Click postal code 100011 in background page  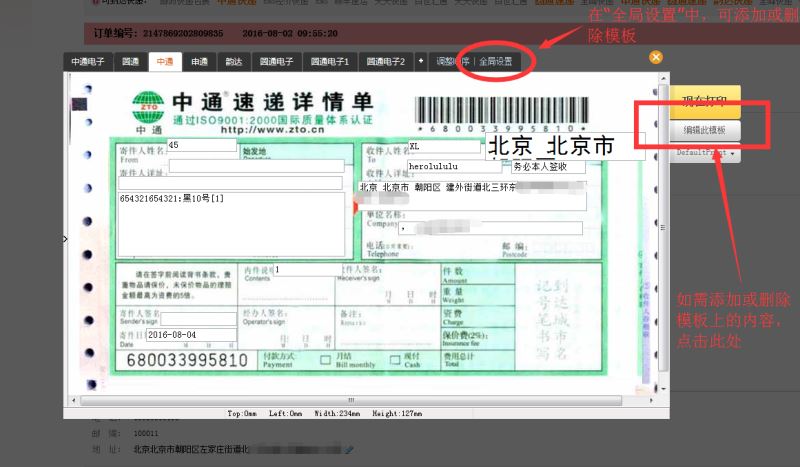[x=146, y=433]
